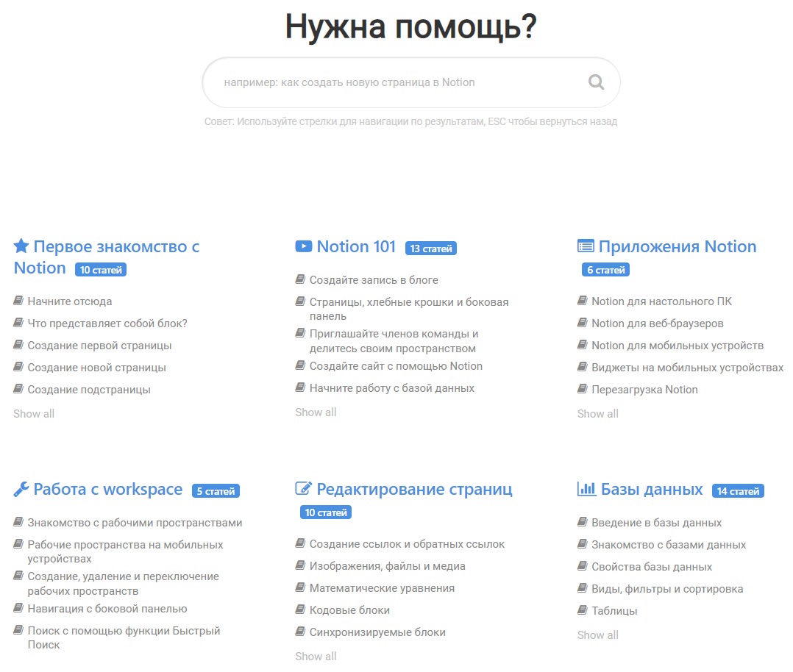Viewport: 793px width, 672px height.
Task: Open article Создание ссылок и обратных ссылок
Action: pyautogui.click(x=407, y=544)
